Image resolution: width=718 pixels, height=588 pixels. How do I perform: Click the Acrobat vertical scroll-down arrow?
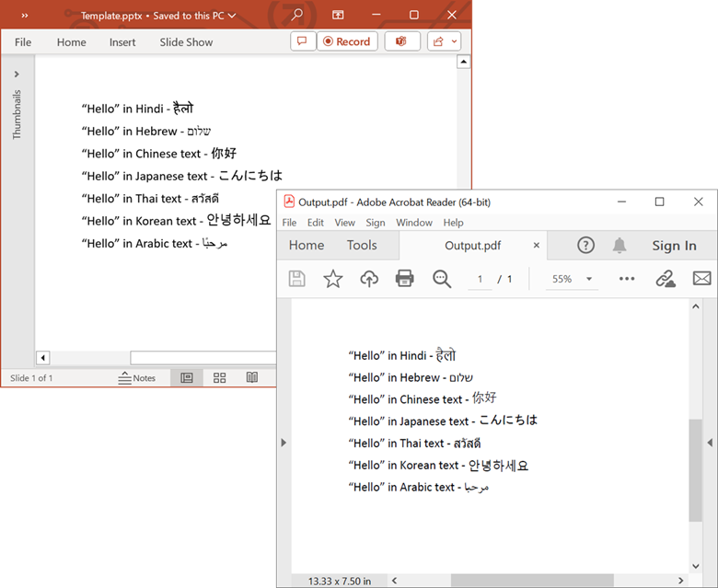tap(696, 566)
